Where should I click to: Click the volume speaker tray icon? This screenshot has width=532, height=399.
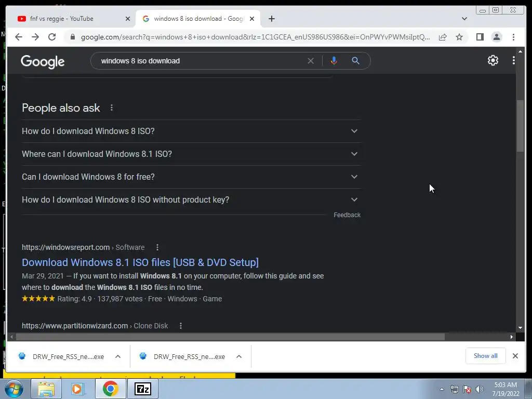coord(480,390)
